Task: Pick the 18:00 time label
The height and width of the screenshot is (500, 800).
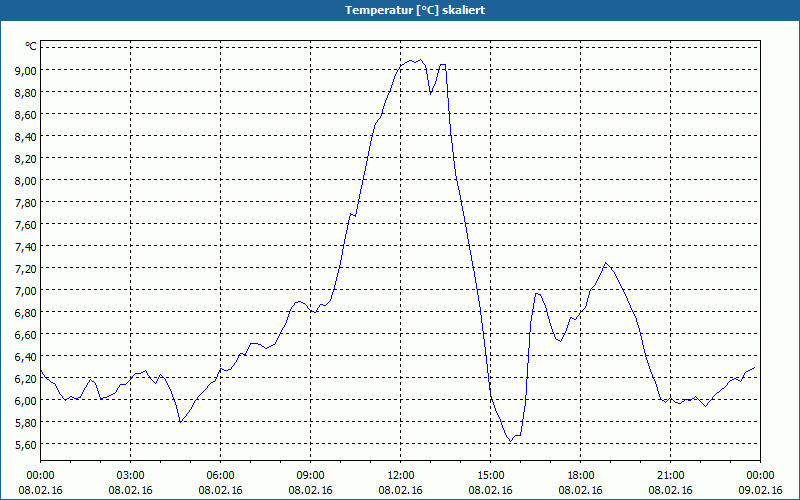Action: tap(581, 476)
